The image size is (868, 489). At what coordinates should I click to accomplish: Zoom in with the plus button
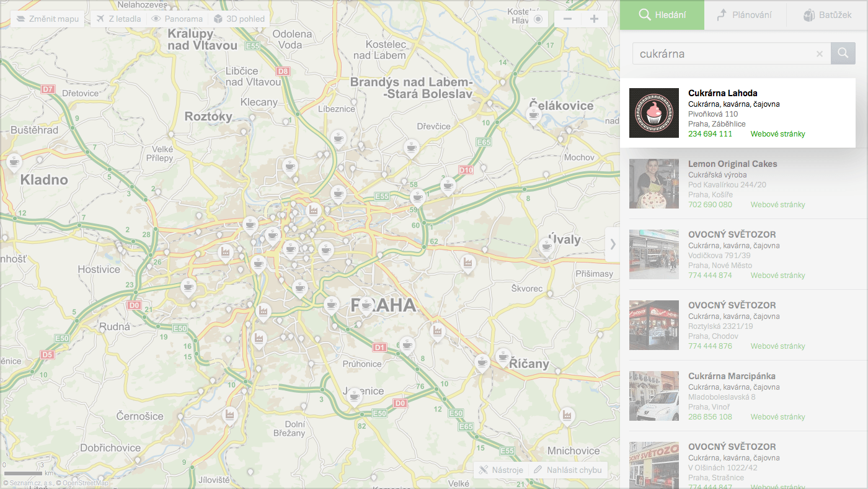(594, 19)
